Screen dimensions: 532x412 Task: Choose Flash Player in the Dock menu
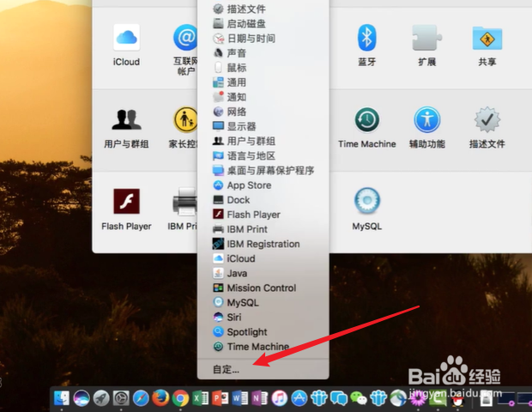(263, 215)
